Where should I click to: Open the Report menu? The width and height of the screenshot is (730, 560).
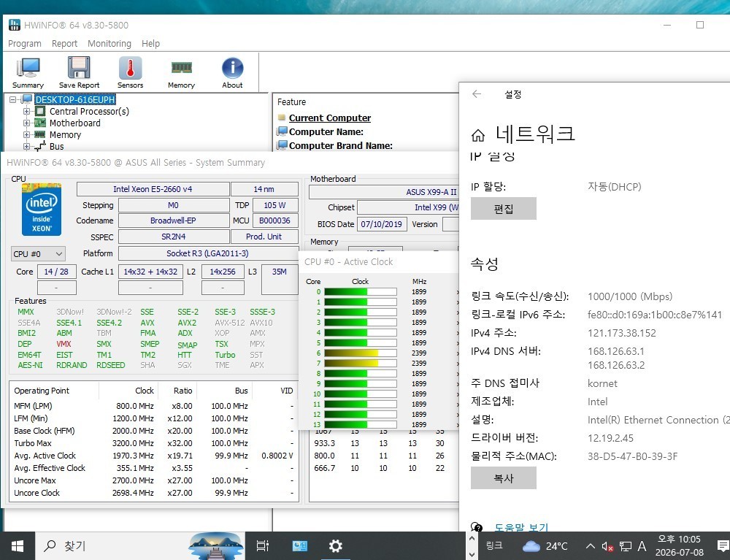(x=64, y=43)
